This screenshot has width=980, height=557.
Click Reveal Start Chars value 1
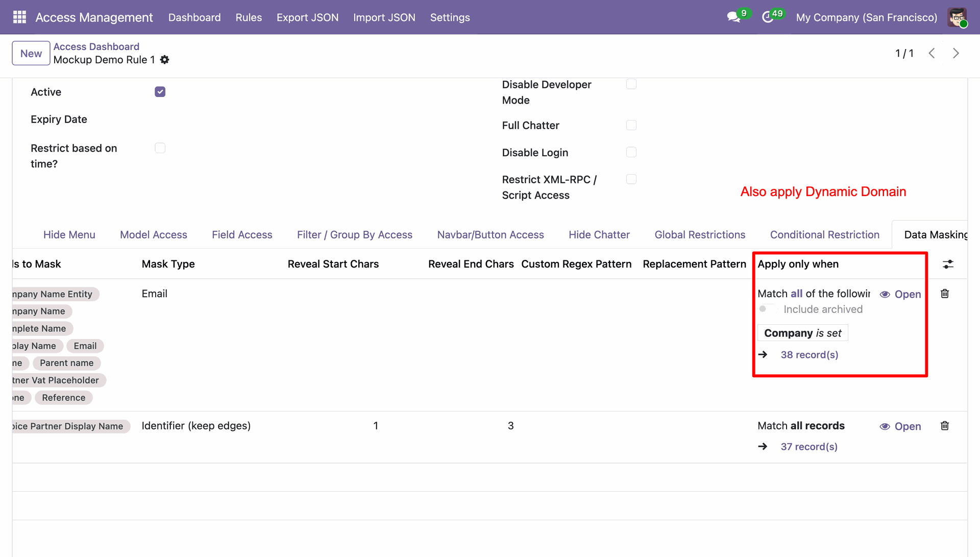[376, 426]
